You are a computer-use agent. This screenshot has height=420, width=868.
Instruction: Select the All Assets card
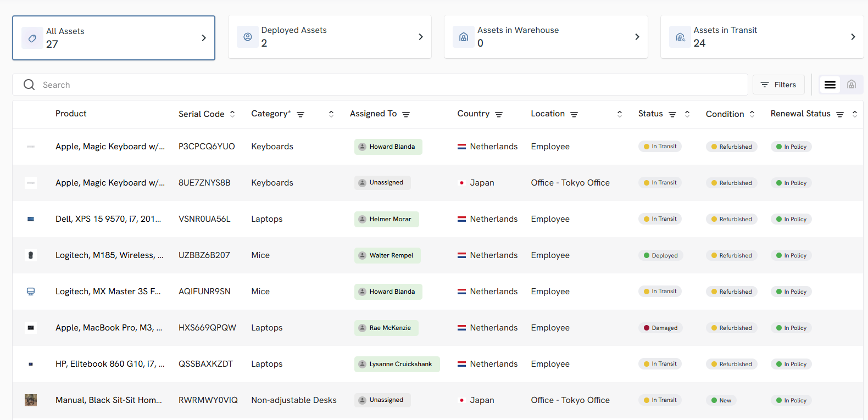tap(114, 38)
